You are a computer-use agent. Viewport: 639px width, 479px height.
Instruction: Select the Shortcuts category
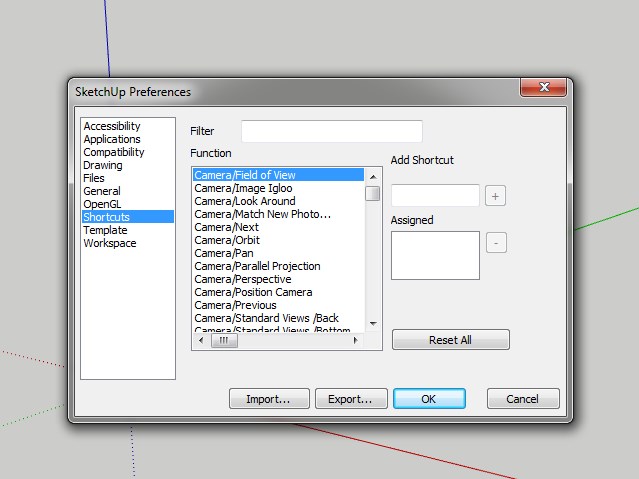point(128,216)
